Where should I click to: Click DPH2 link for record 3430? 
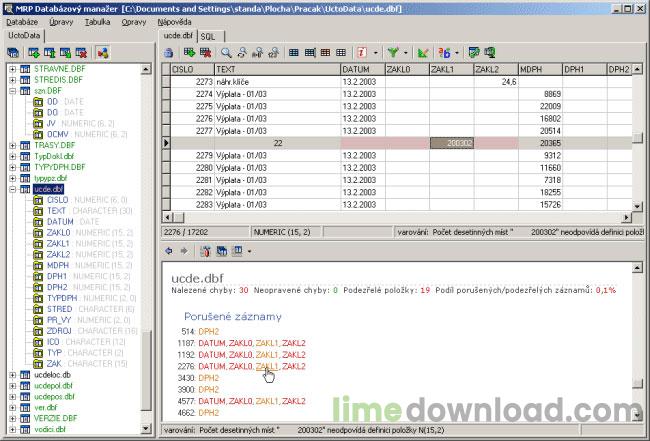tap(208, 378)
